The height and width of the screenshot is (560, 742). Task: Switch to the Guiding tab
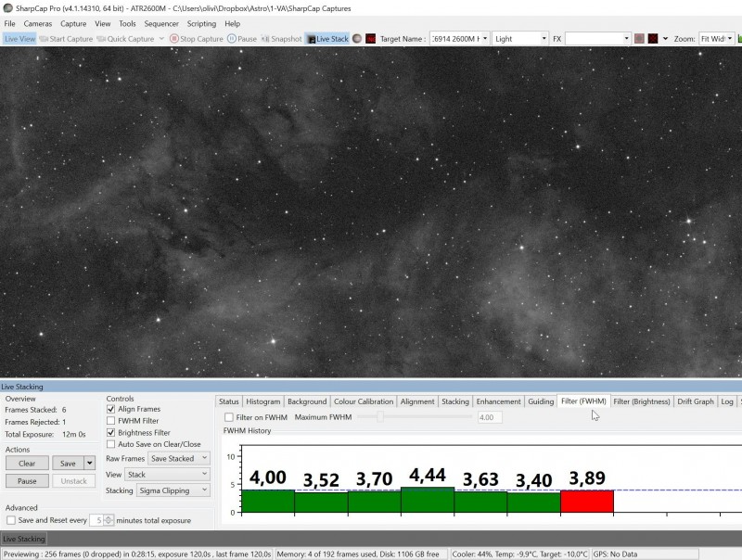click(541, 401)
